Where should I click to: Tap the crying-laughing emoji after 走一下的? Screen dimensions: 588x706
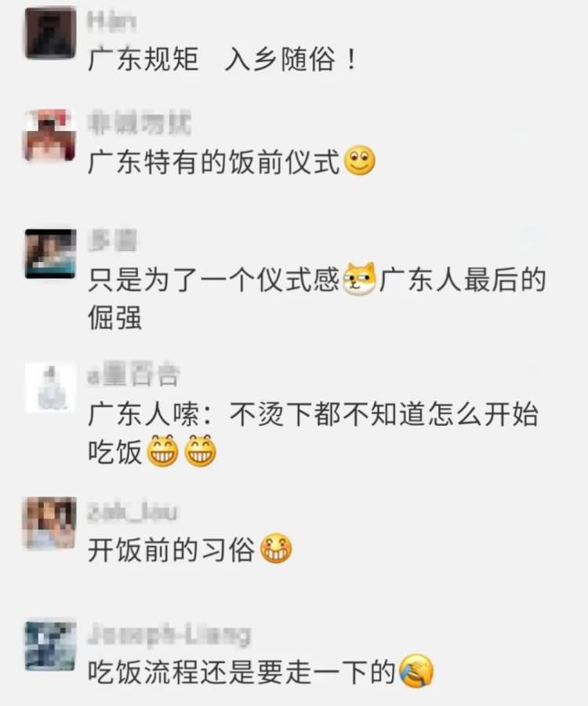416,671
